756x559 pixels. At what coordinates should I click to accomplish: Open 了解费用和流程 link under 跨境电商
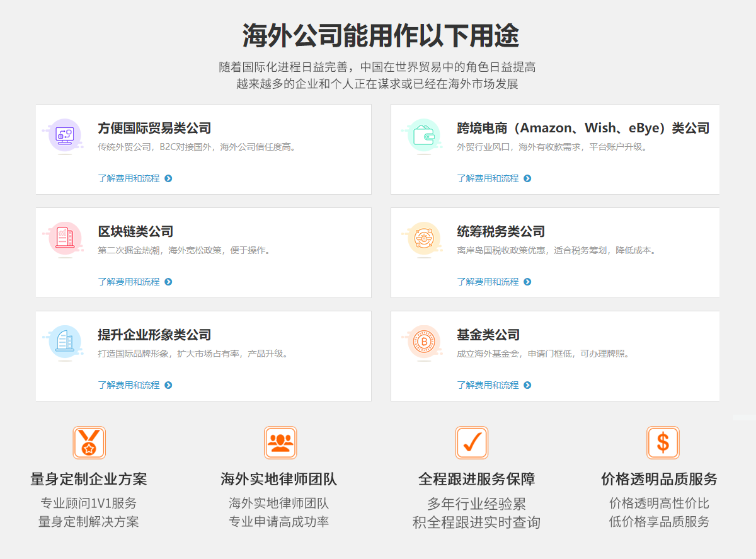488,178
